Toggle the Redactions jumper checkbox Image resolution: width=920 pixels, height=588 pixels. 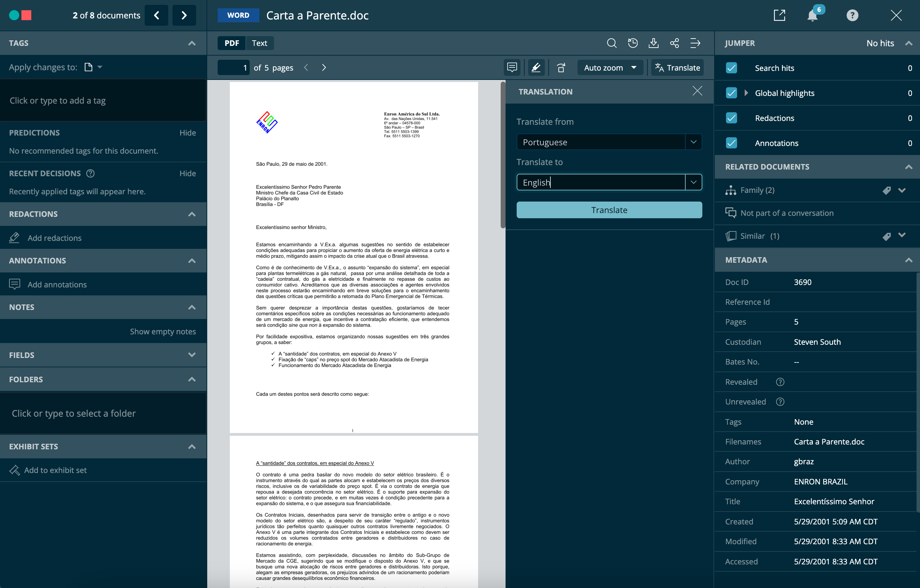[731, 118]
